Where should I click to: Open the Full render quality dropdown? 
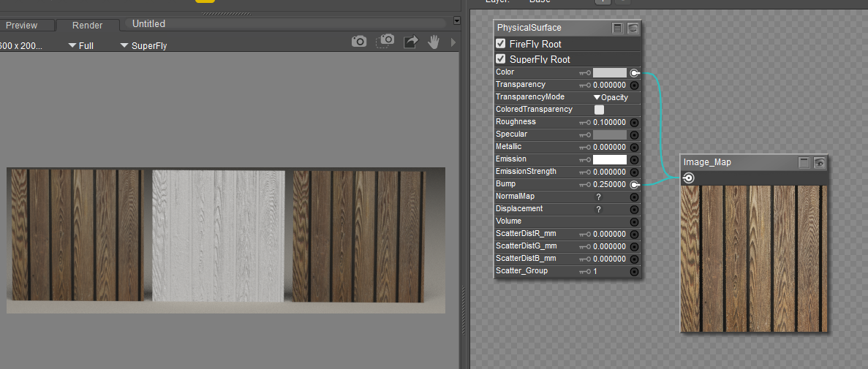[x=80, y=45]
